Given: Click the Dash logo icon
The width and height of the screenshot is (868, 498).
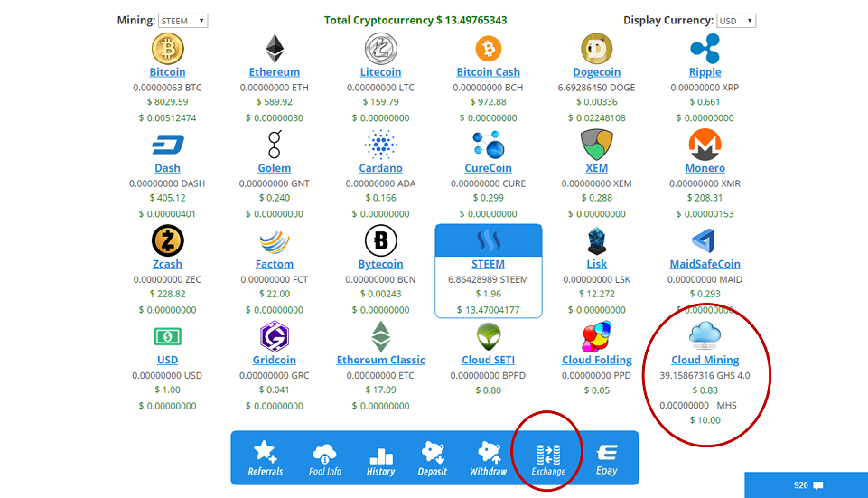Looking at the screenshot, I should click(168, 146).
